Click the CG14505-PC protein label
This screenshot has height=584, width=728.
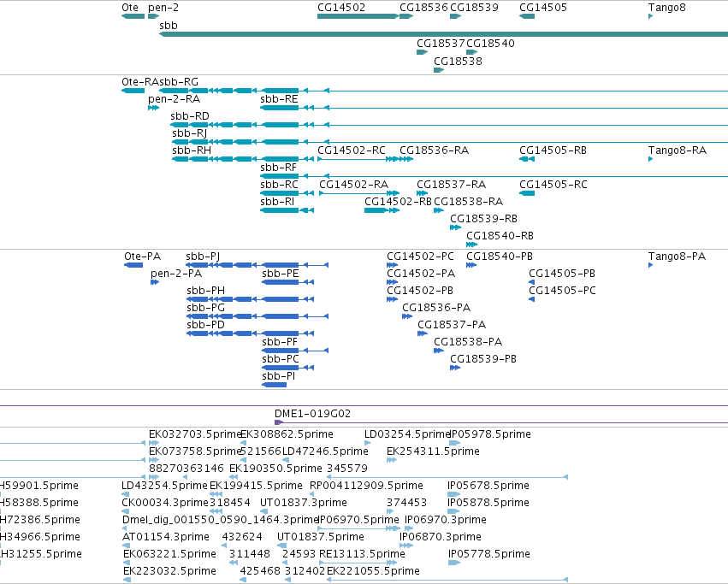pos(562,291)
